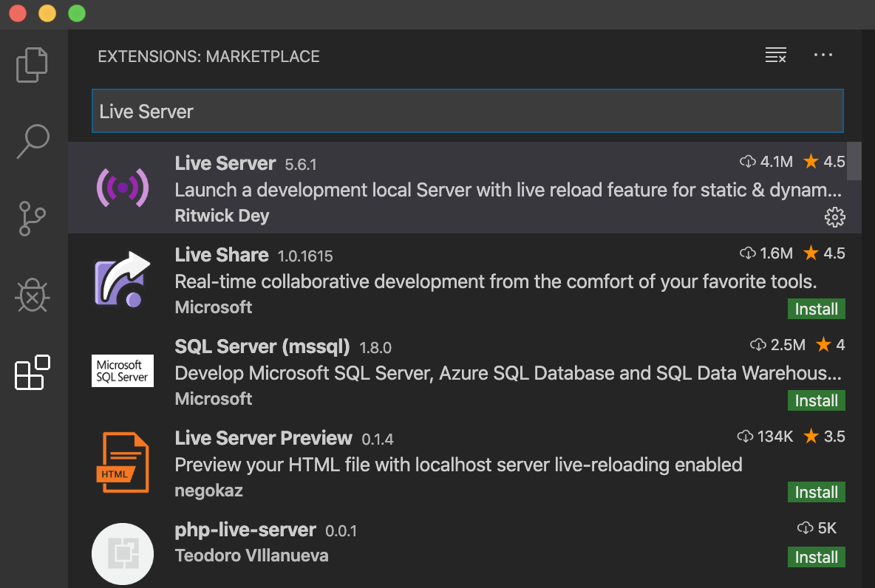Click the 5K download count of php-live-server
875x588 pixels.
pos(817,527)
